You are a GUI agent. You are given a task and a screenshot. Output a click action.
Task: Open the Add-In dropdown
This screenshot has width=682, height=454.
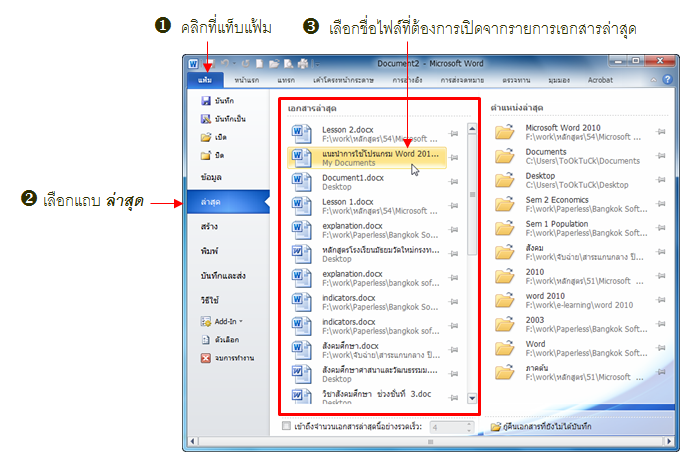click(222, 321)
